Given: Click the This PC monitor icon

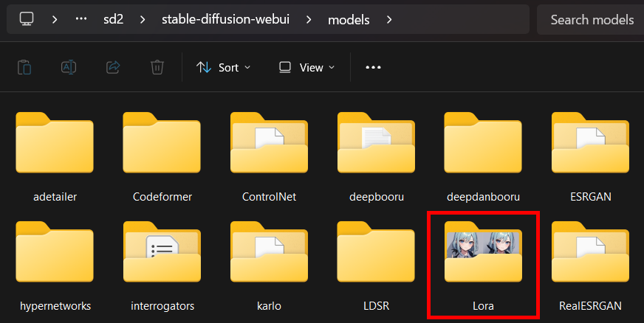Looking at the screenshot, I should click(27, 19).
